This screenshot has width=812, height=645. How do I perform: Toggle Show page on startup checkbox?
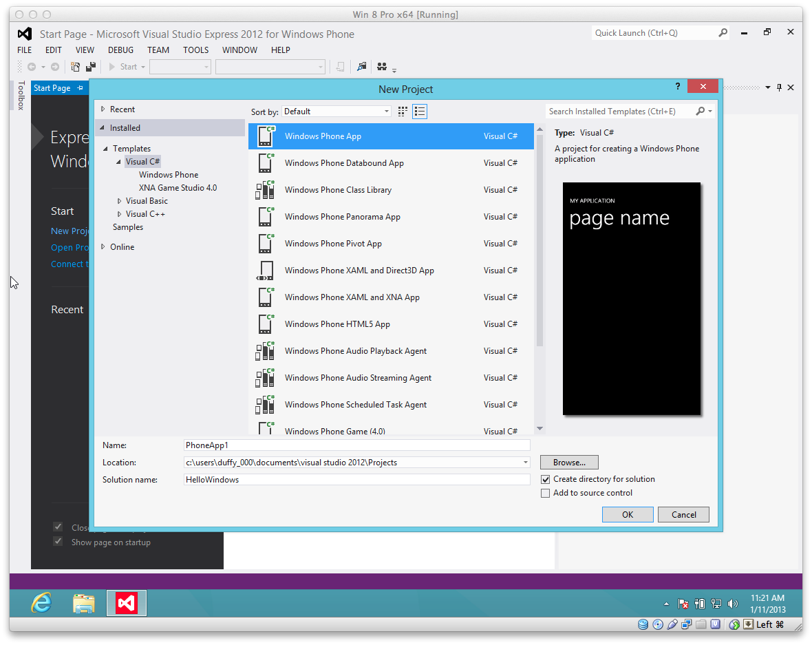(x=58, y=542)
